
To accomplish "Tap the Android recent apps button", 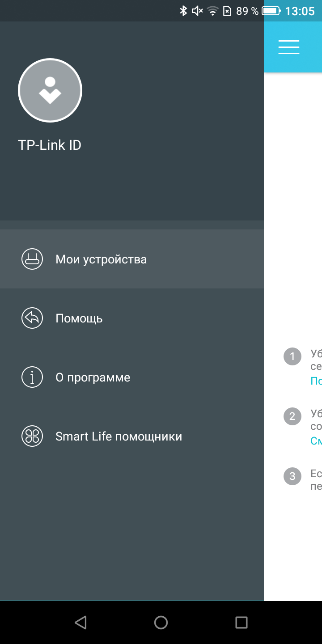I will (x=241, y=622).
